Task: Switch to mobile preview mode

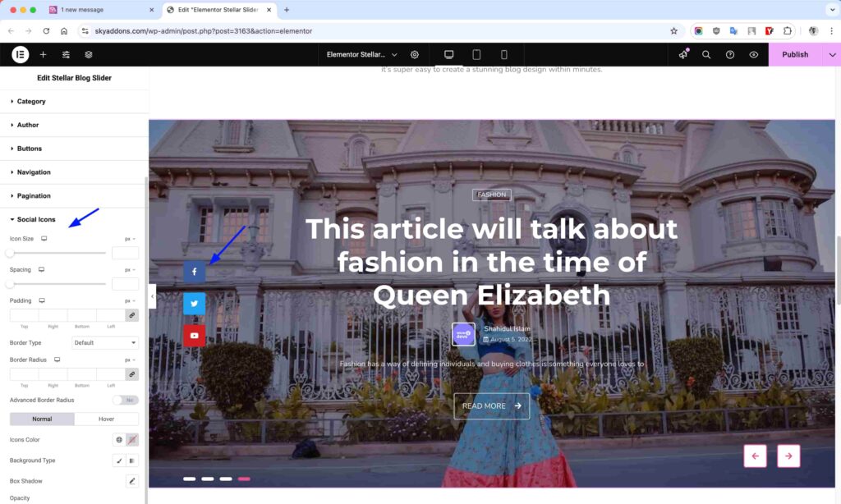Action: point(503,54)
